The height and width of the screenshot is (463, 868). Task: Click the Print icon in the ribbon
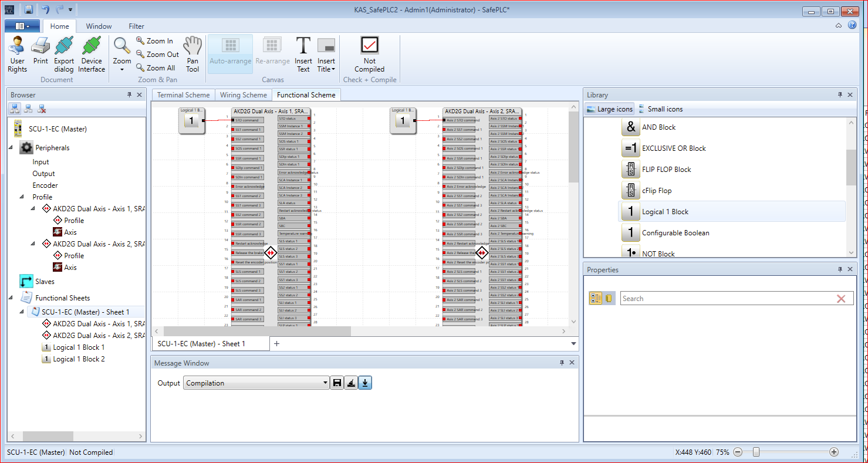(40, 50)
